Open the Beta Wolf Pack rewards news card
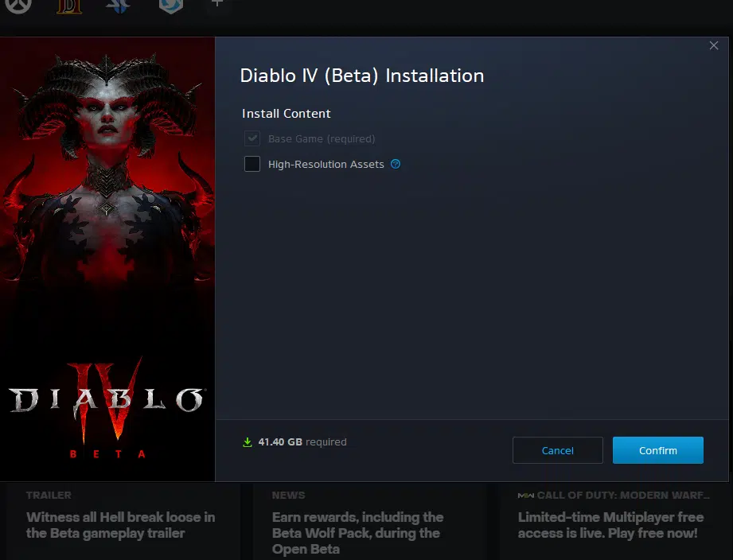 369,521
